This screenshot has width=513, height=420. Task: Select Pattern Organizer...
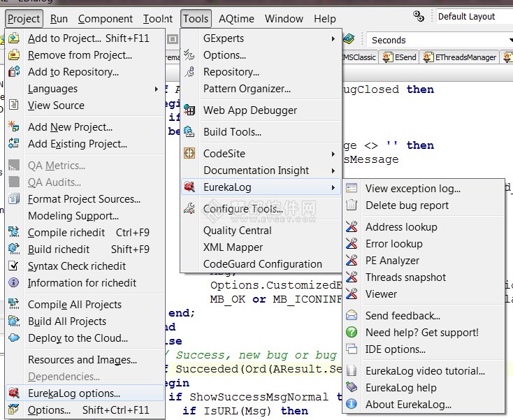pos(261,89)
